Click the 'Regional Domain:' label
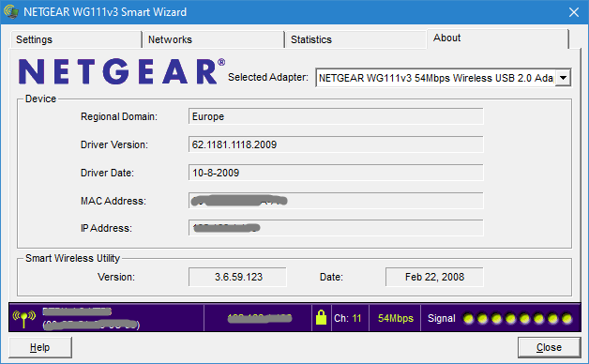 (x=119, y=117)
